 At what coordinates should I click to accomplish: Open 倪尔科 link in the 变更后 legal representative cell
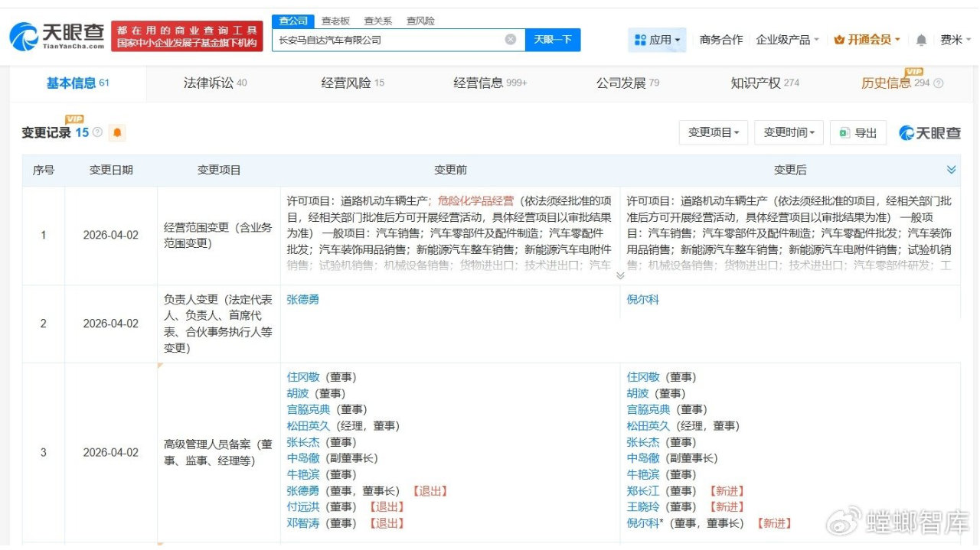(x=642, y=300)
